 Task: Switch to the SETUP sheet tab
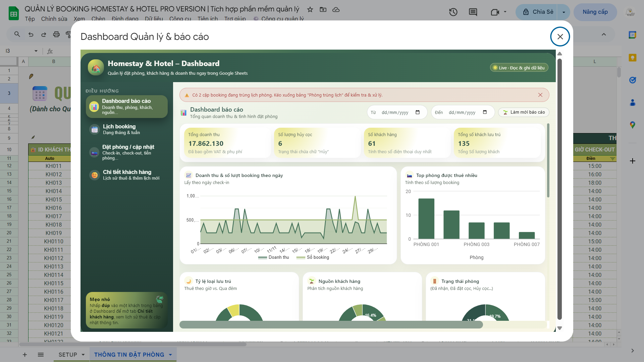click(68, 355)
